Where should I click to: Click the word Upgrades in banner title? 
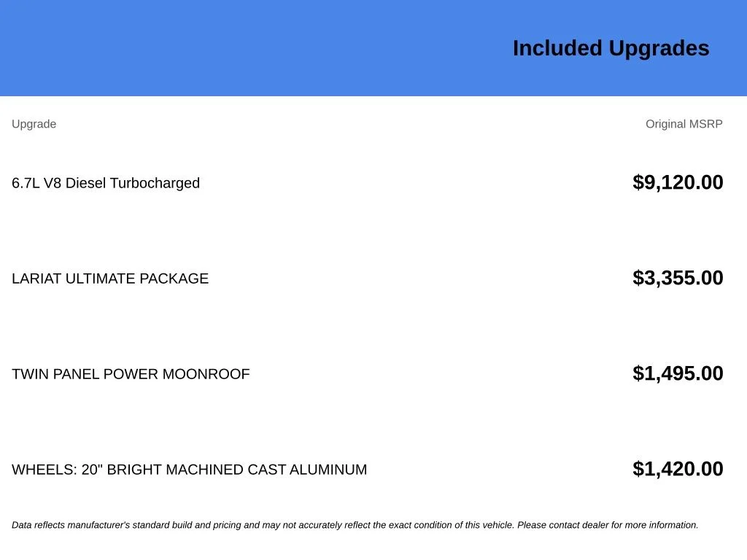(659, 49)
